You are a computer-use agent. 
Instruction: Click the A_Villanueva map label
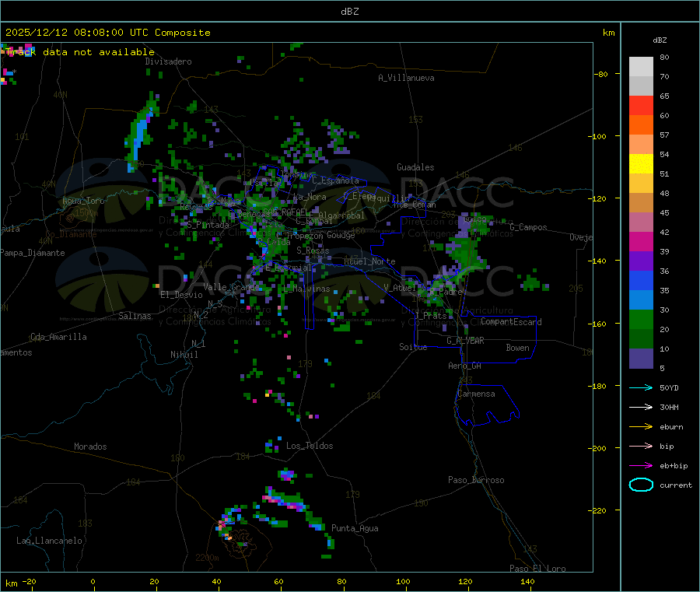(x=406, y=78)
